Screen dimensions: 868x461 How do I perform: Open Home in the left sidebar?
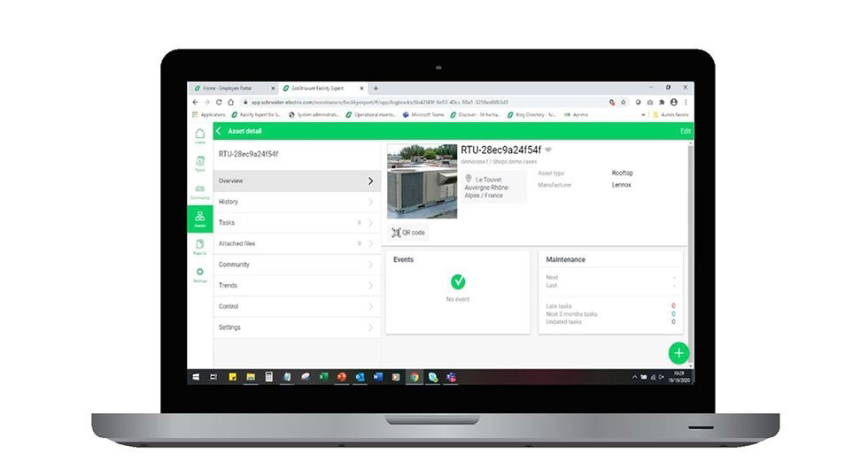click(199, 135)
